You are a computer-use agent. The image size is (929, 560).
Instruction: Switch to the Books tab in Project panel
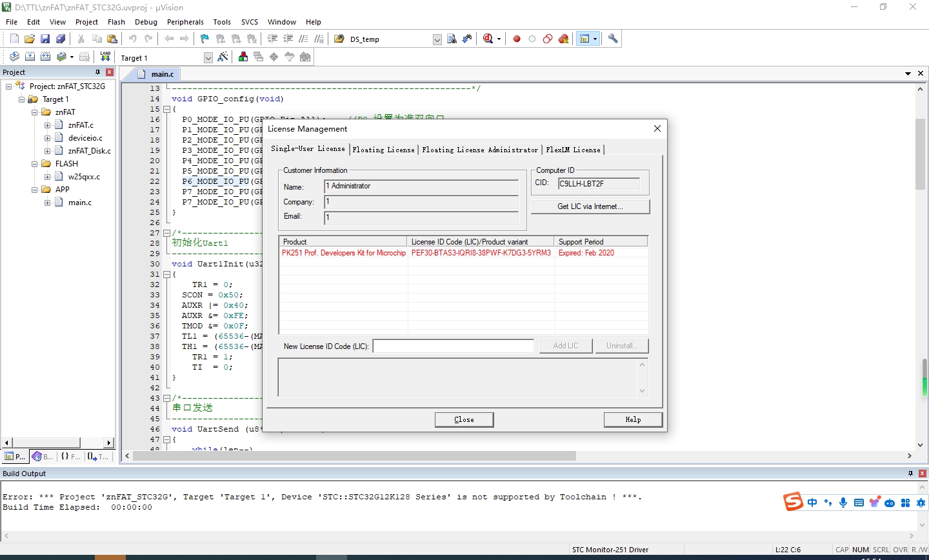(x=43, y=456)
